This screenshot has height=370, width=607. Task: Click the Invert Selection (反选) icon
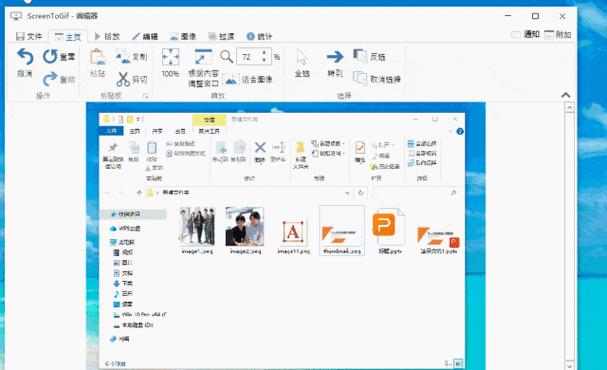coord(360,56)
